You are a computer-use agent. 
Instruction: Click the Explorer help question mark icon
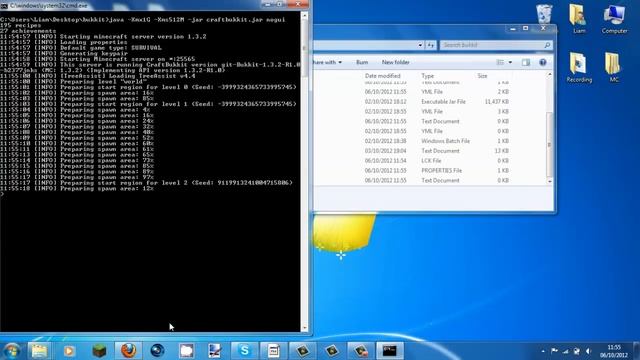coord(542,62)
